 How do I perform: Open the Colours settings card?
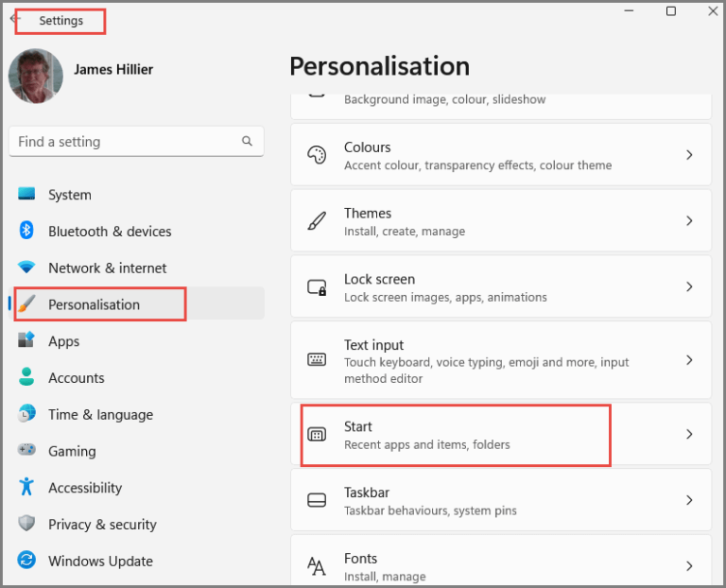click(501, 155)
